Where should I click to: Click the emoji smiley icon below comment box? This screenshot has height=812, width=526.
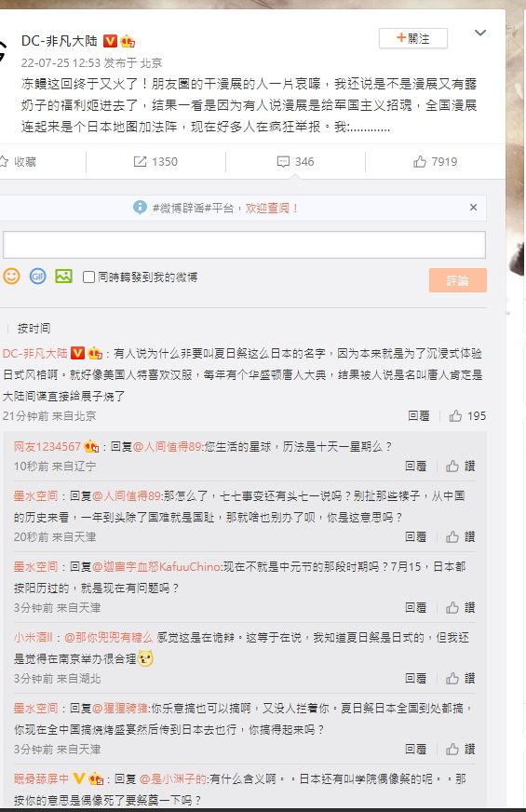(11, 276)
